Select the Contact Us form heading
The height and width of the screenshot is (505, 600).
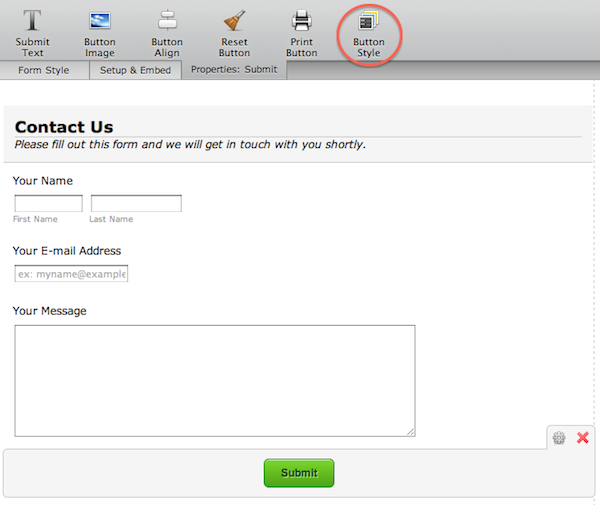coord(64,127)
